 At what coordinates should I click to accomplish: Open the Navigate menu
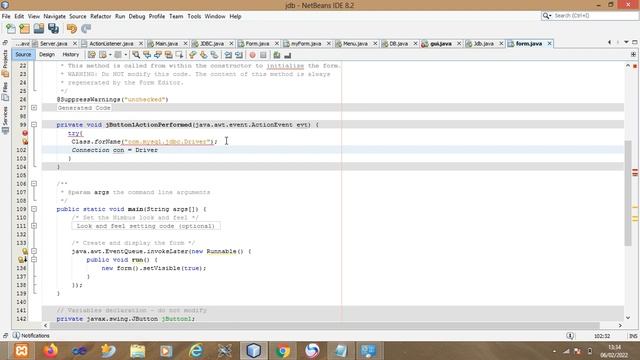55,16
